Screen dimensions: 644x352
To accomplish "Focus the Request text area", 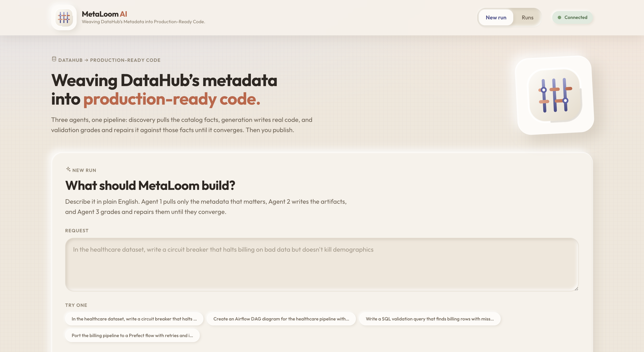I will click(x=322, y=264).
